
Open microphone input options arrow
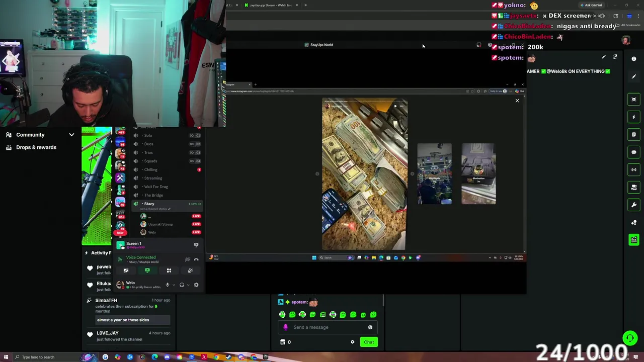pyautogui.click(x=174, y=285)
